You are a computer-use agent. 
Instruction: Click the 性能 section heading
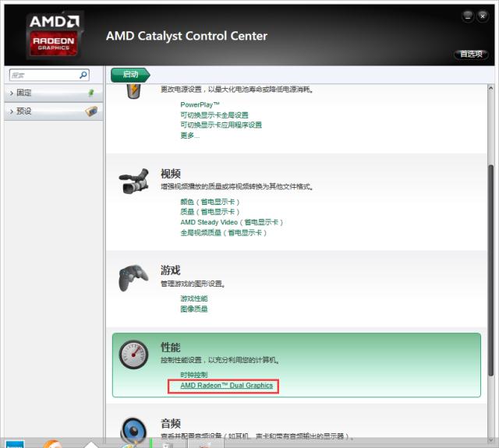tap(171, 347)
